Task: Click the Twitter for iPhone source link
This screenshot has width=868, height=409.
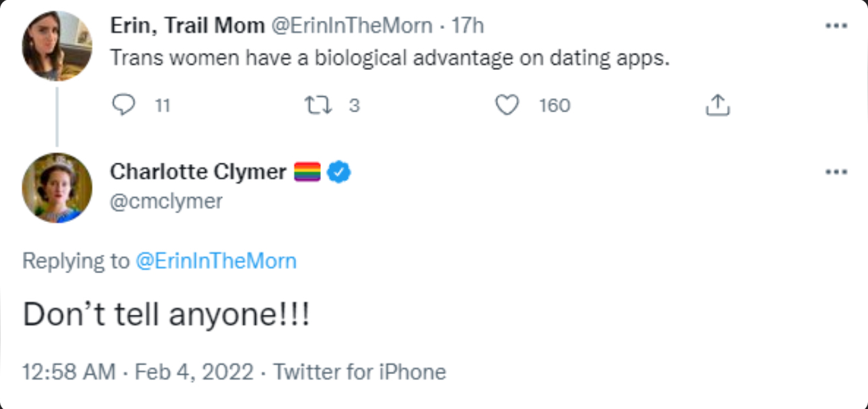Action: [x=359, y=372]
